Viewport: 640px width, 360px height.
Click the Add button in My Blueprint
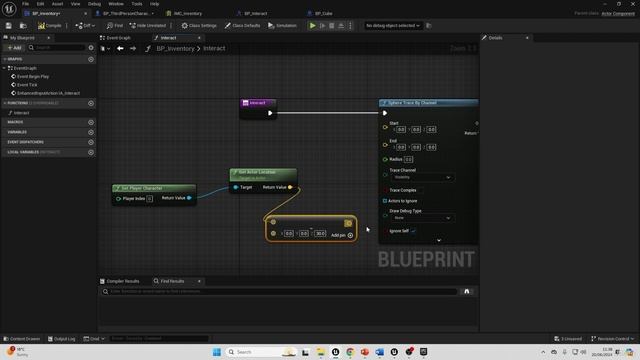click(14, 48)
